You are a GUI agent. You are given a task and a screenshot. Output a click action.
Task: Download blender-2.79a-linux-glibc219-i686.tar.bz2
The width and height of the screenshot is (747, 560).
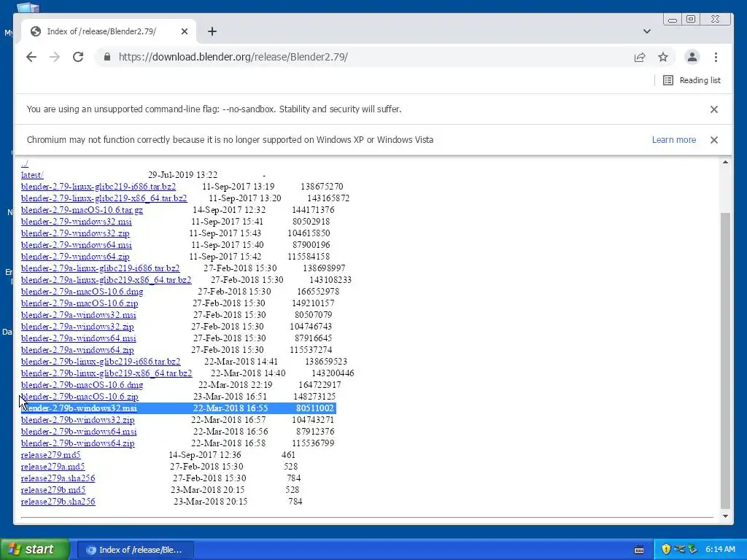tap(101, 268)
